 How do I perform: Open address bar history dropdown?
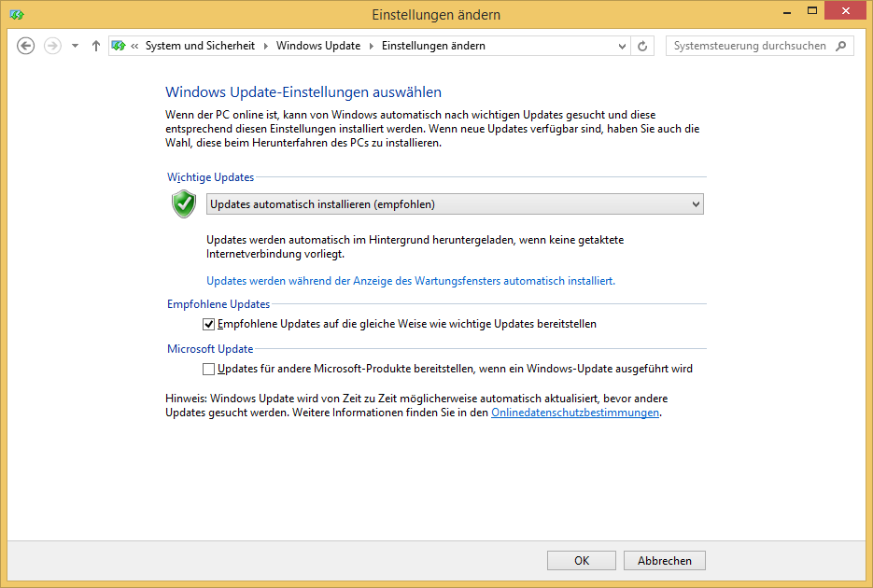pos(622,46)
